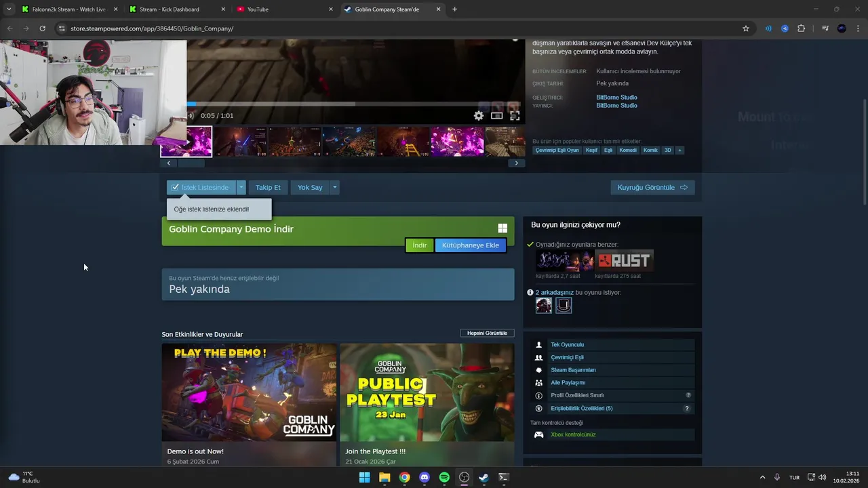Open Erişilebilirlik Özellikleri (5) link

coord(581,409)
